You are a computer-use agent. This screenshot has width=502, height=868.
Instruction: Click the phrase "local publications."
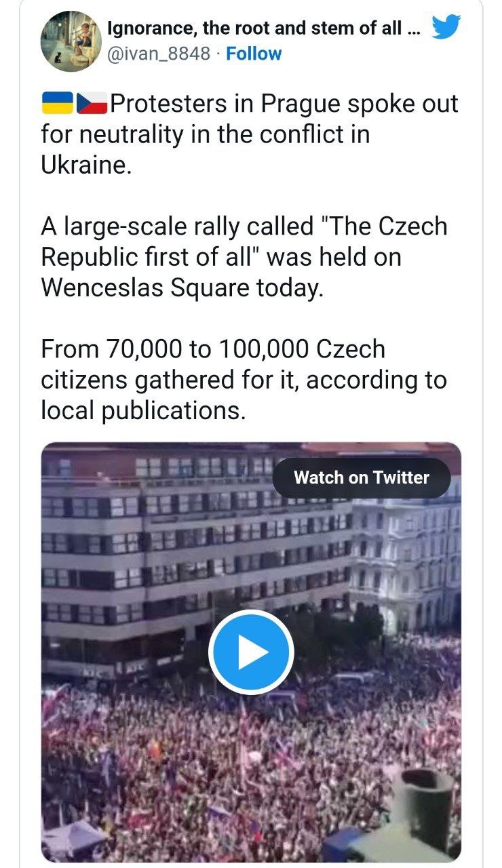pyautogui.click(x=142, y=410)
